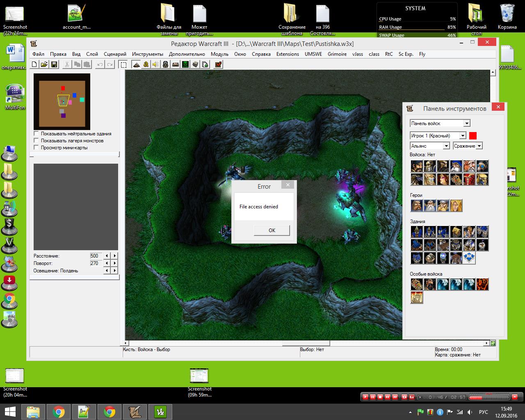Viewport: 525px width, 420px height.
Task: Select the Blood Mage hero icon
Action: click(x=456, y=205)
